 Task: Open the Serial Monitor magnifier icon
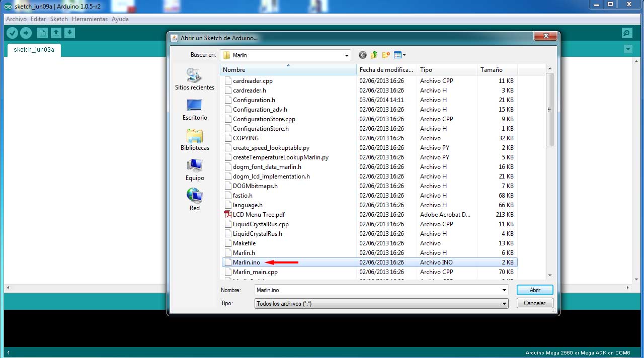[627, 33]
